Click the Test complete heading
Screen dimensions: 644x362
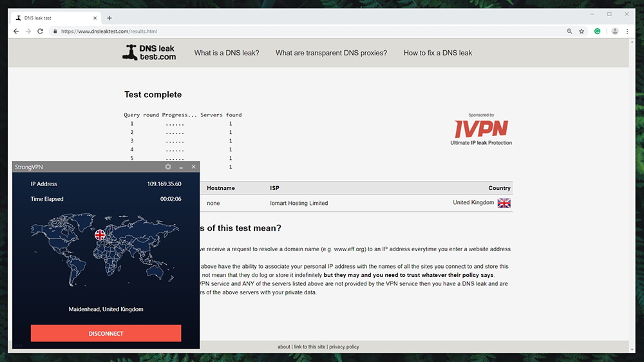(x=153, y=95)
